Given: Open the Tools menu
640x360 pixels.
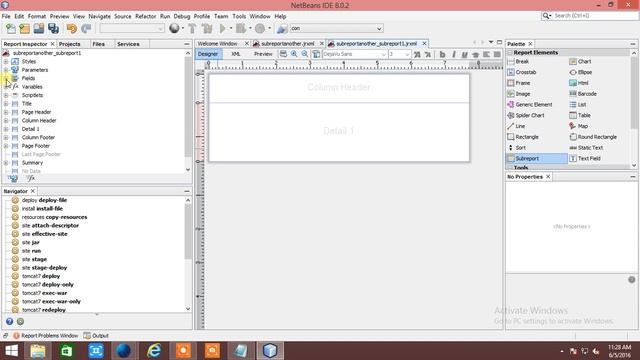Looking at the screenshot, I should coord(239,16).
